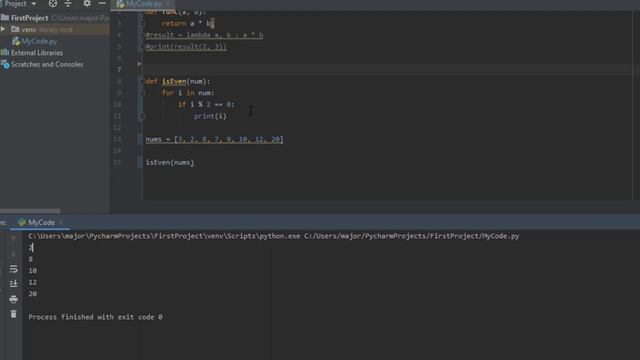Click the up stack trace arrow
Screen dimensions: 640x360
(x=13, y=238)
